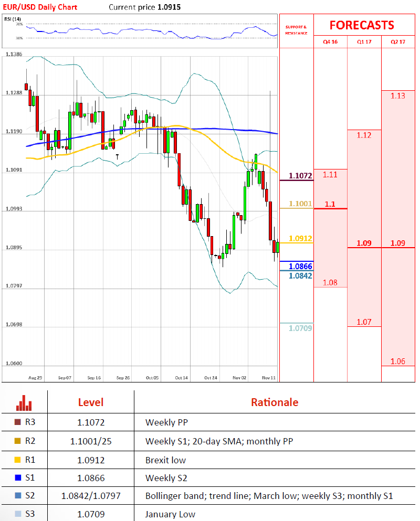Click the S2 row label

pyautogui.click(x=30, y=495)
